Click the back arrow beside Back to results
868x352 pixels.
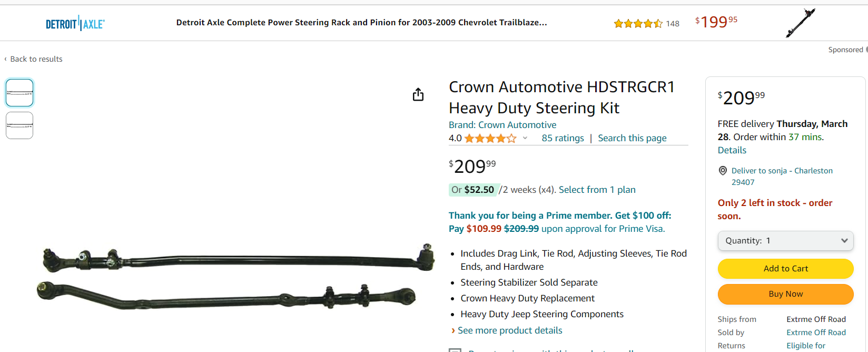tap(6, 59)
